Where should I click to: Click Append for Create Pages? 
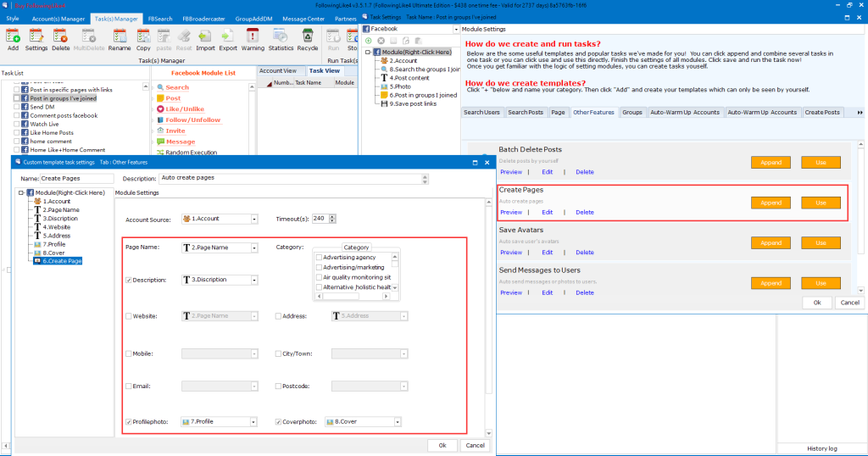click(x=771, y=203)
